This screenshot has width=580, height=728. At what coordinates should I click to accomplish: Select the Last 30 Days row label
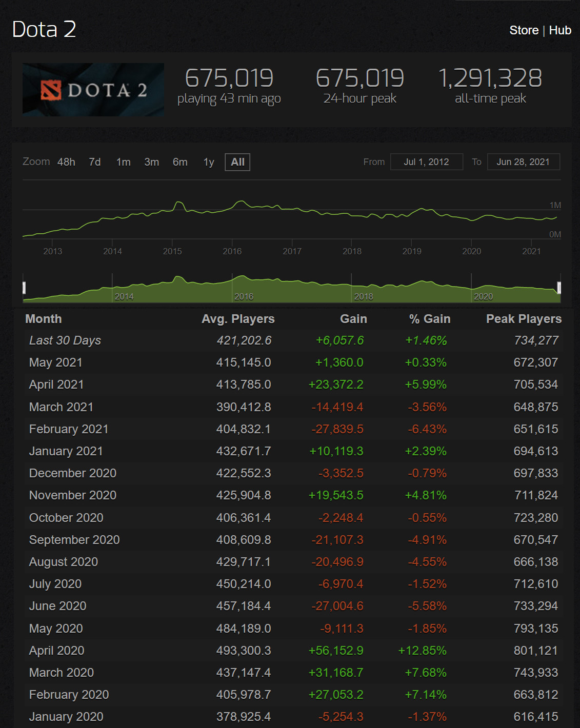[x=65, y=340]
